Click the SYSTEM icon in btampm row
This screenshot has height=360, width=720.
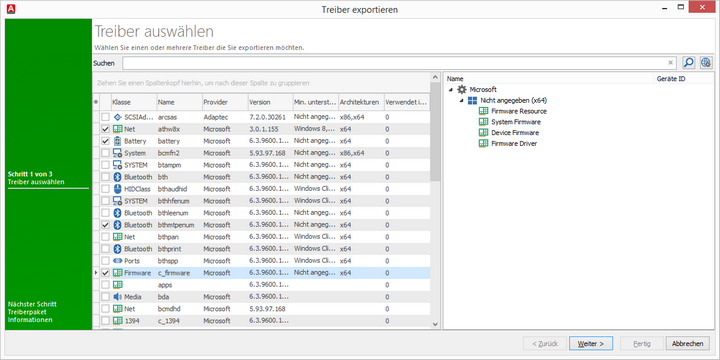click(118, 165)
